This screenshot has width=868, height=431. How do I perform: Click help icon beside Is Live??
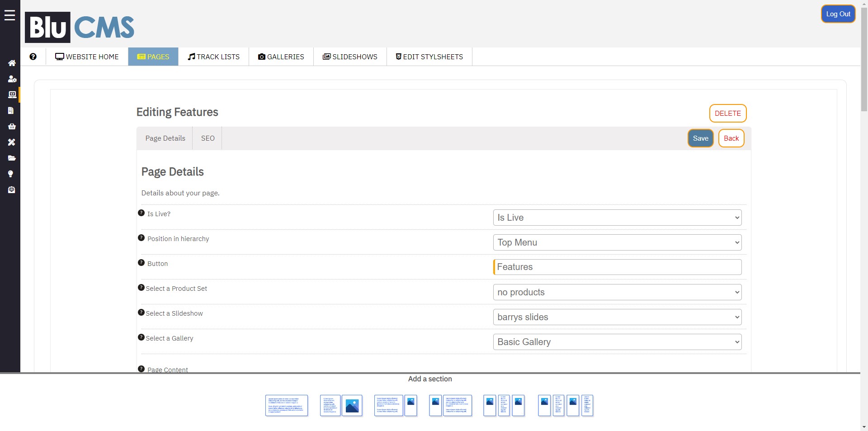[x=141, y=213]
